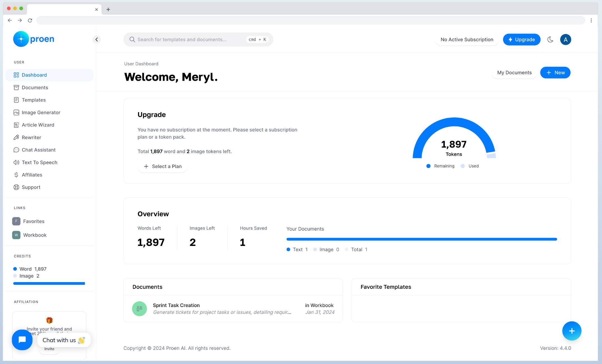Open the Chat Assistant panel
Screen dimensions: 602x364
tap(38, 149)
